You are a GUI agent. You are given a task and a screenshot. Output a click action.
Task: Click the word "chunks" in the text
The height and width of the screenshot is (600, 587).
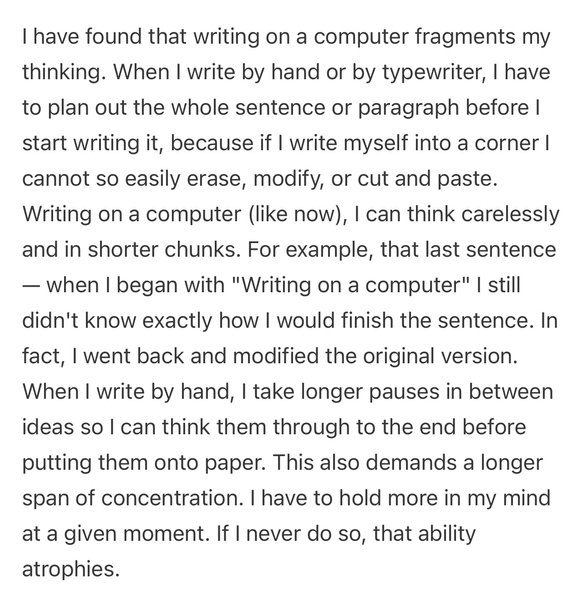click(201, 250)
